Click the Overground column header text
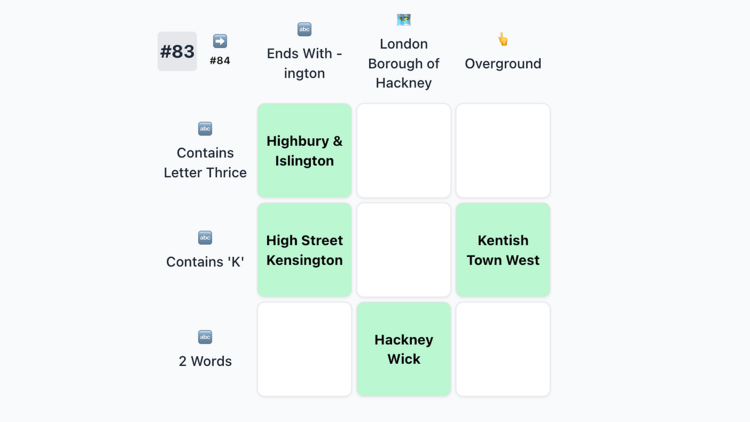Viewport: 750px width, 422px height. (503, 64)
